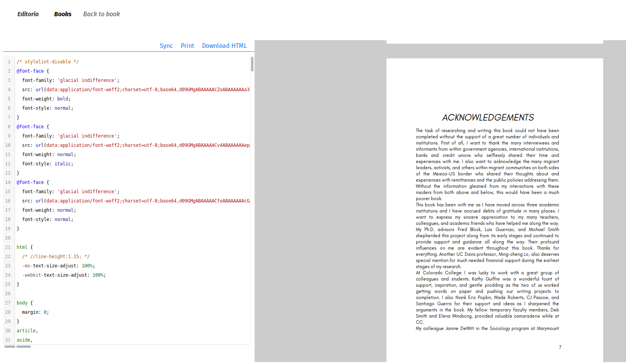
Task: Click the aside selector on line 31
Action: coord(24,340)
